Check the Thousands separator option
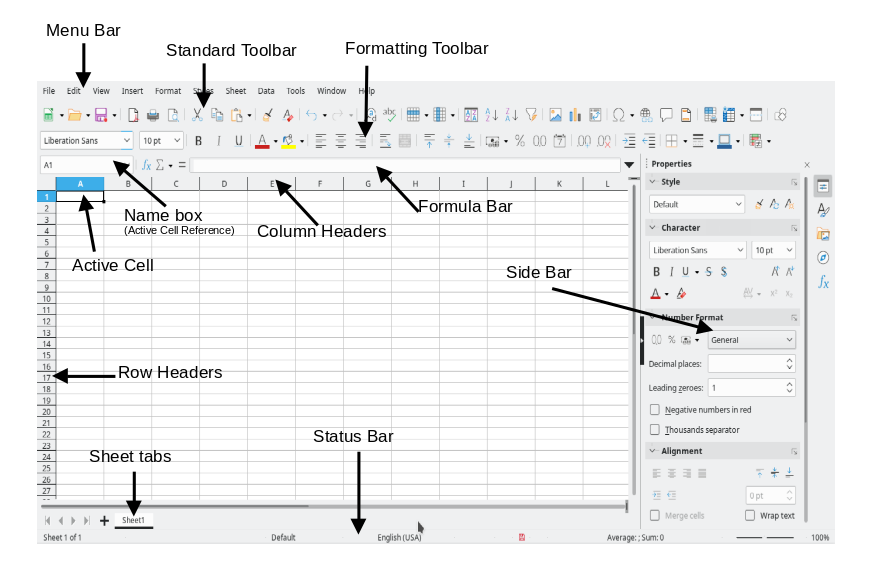 pyautogui.click(x=655, y=430)
